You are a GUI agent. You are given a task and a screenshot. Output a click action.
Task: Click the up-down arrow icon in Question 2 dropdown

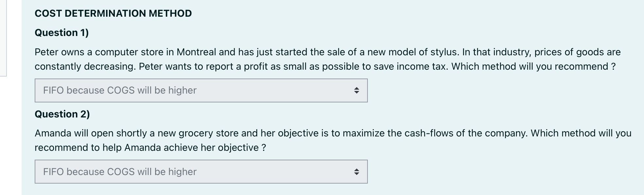click(356, 172)
